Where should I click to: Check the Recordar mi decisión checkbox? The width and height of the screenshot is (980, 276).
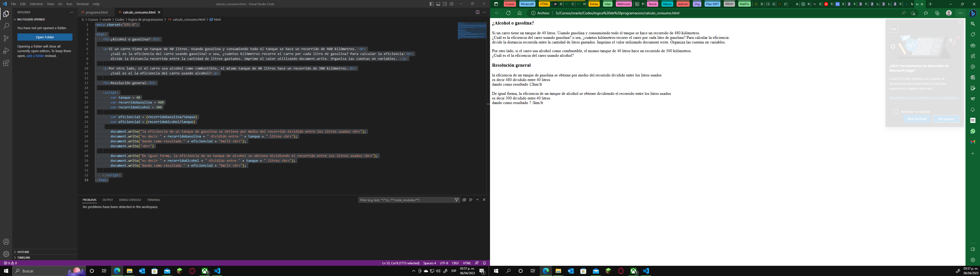coord(896,111)
